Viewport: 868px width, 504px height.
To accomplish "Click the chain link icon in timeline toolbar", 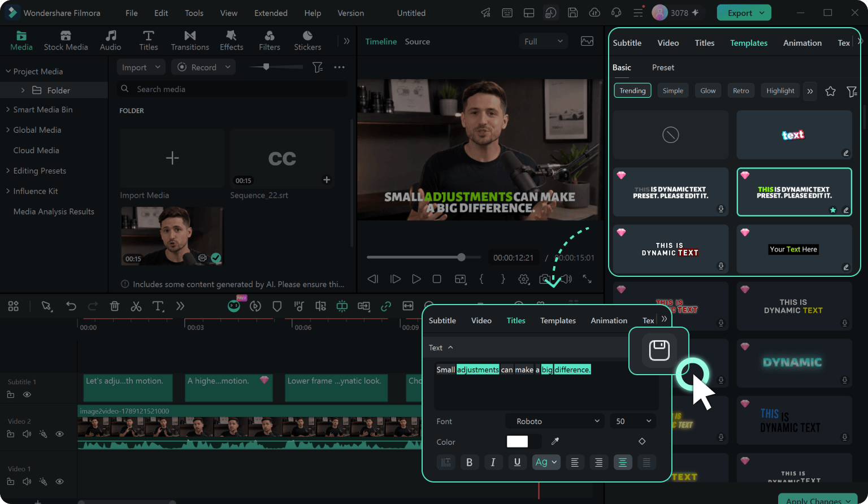I will (386, 306).
